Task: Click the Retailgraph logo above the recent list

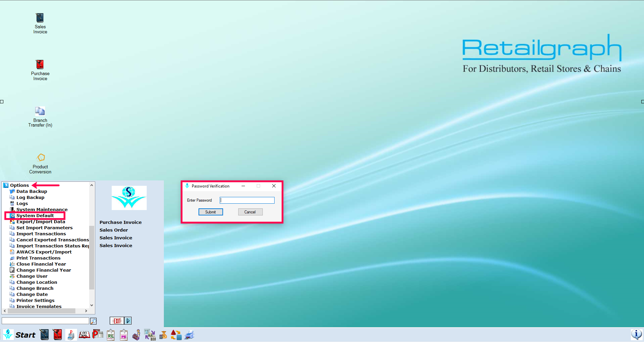Action: tap(129, 198)
